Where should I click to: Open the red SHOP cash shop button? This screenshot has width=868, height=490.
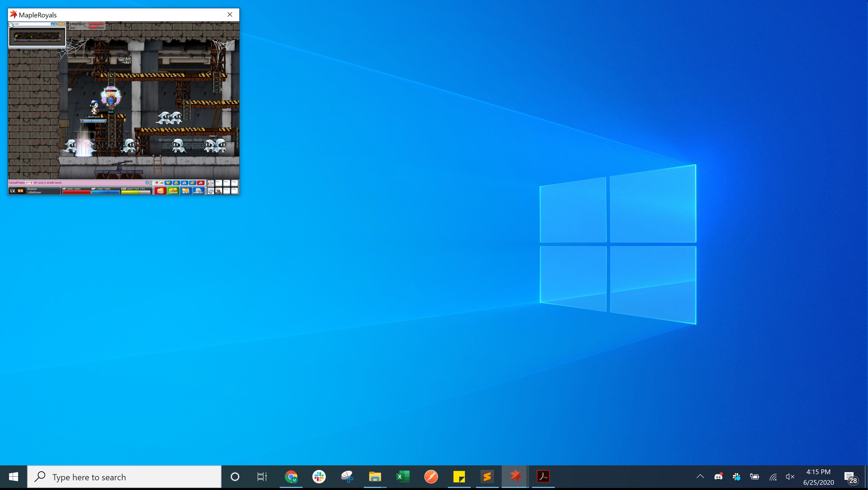pyautogui.click(x=160, y=191)
